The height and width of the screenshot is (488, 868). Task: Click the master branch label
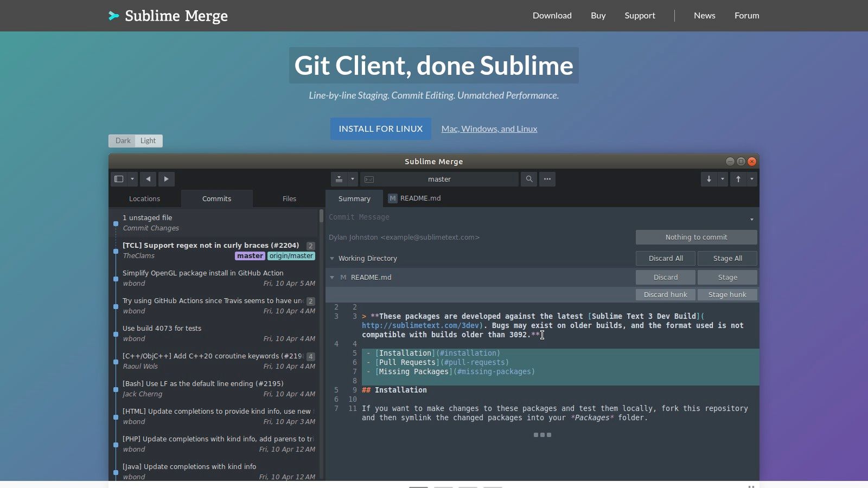(250, 256)
